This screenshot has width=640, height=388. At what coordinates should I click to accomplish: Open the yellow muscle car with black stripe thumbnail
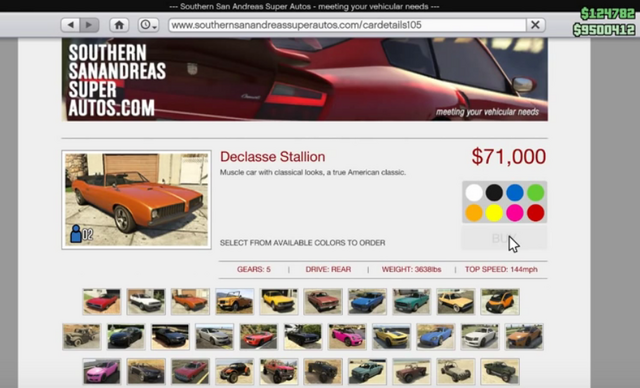[391, 337]
